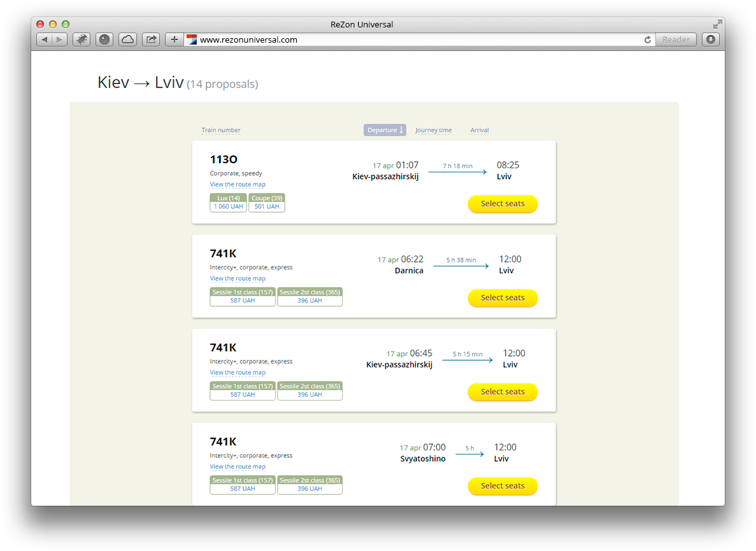Show downloads with the download arrow icon
756x551 pixels.
tap(711, 39)
